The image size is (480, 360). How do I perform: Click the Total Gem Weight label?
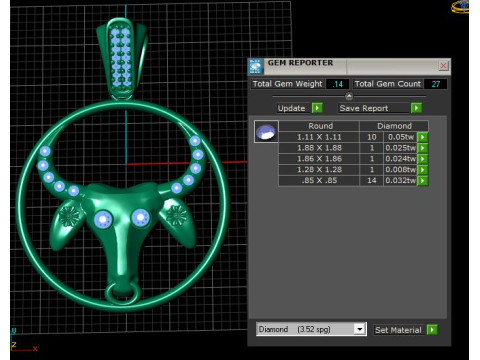[287, 84]
